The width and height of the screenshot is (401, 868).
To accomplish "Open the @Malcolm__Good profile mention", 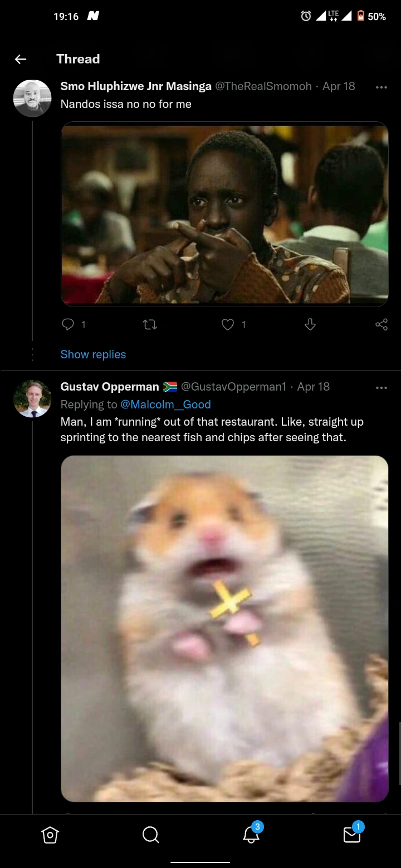I will (x=165, y=405).
